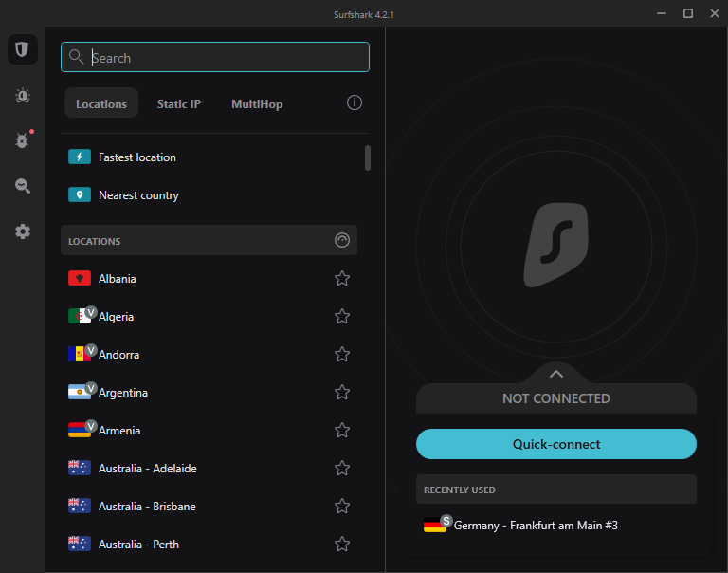This screenshot has width=728, height=573.
Task: Select Argentina text in the list
Action: [123, 393]
